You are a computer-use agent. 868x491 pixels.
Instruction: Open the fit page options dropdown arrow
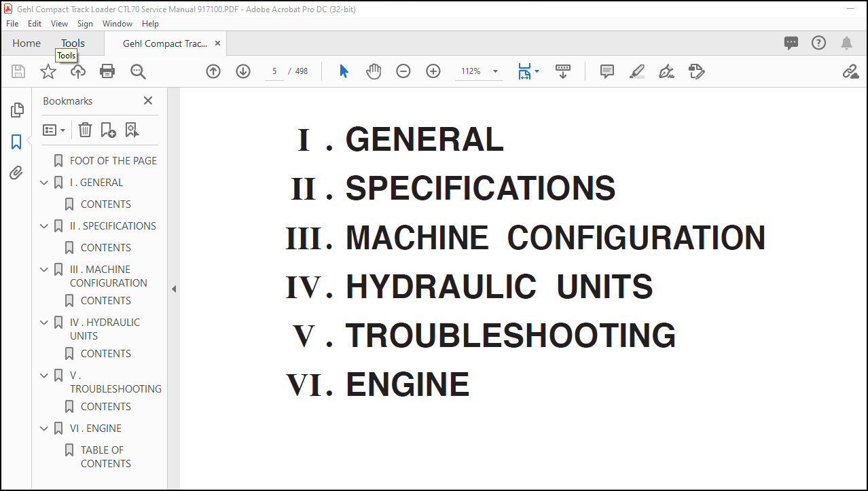click(x=537, y=71)
